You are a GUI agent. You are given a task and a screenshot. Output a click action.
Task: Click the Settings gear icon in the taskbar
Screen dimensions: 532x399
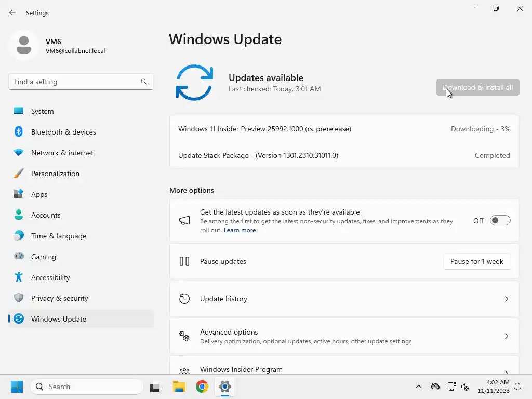pyautogui.click(x=225, y=387)
